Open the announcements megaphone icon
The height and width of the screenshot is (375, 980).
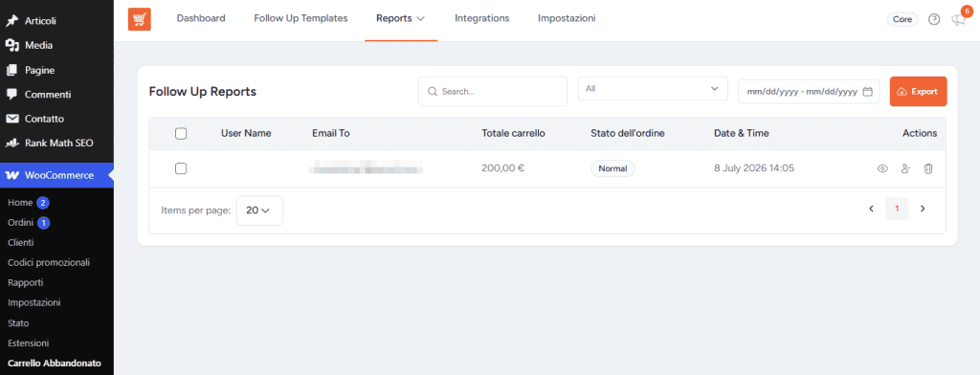[957, 19]
